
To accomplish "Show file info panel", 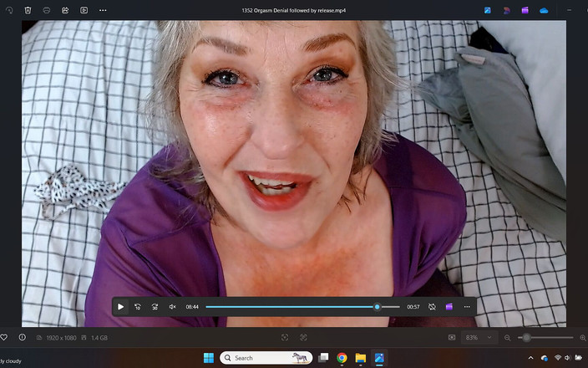I will (x=22, y=337).
